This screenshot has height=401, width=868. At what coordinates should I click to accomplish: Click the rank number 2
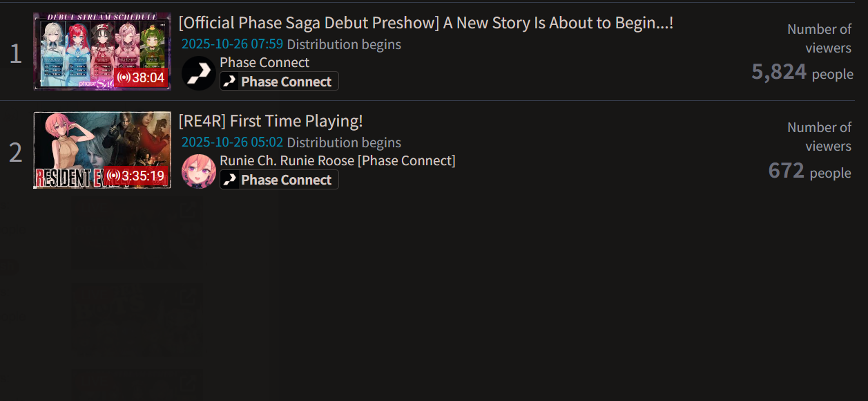(15, 153)
